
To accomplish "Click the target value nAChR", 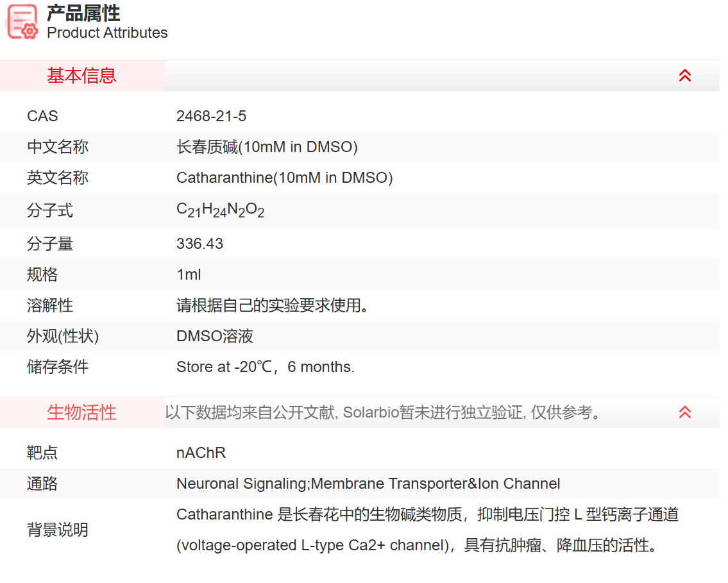I will (201, 452).
